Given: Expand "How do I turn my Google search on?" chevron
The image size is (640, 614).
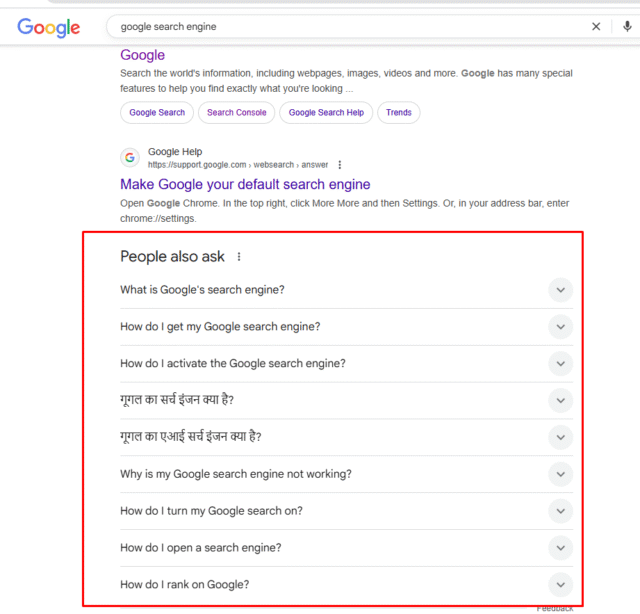Looking at the screenshot, I should [x=560, y=511].
